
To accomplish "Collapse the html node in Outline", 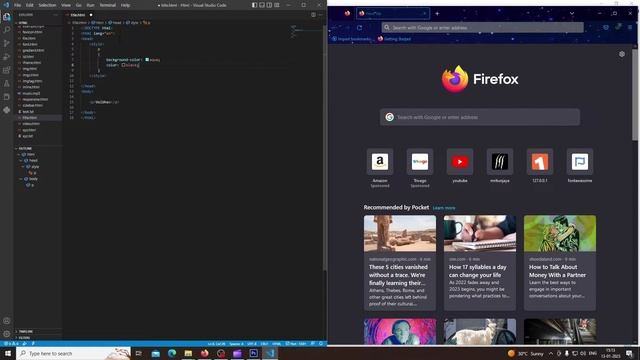I will [x=18, y=155].
